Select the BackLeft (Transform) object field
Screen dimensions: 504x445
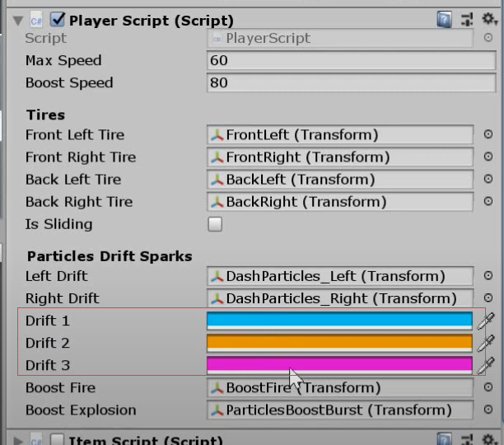click(340, 180)
